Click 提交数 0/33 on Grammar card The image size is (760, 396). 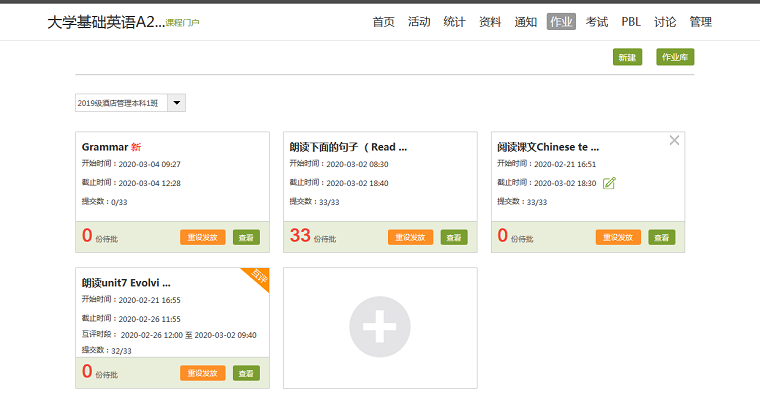coord(104,202)
